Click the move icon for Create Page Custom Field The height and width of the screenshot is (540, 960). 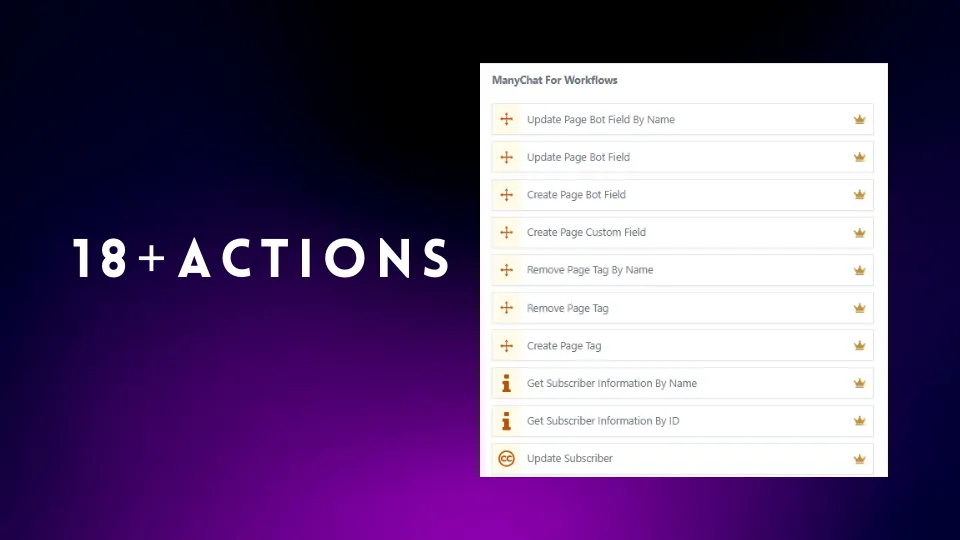point(506,232)
